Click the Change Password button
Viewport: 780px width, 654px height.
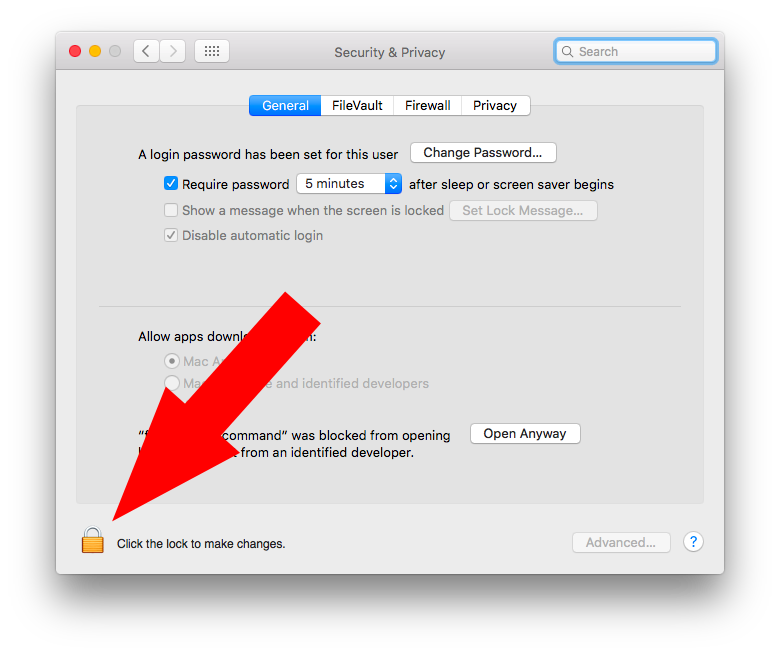(483, 153)
